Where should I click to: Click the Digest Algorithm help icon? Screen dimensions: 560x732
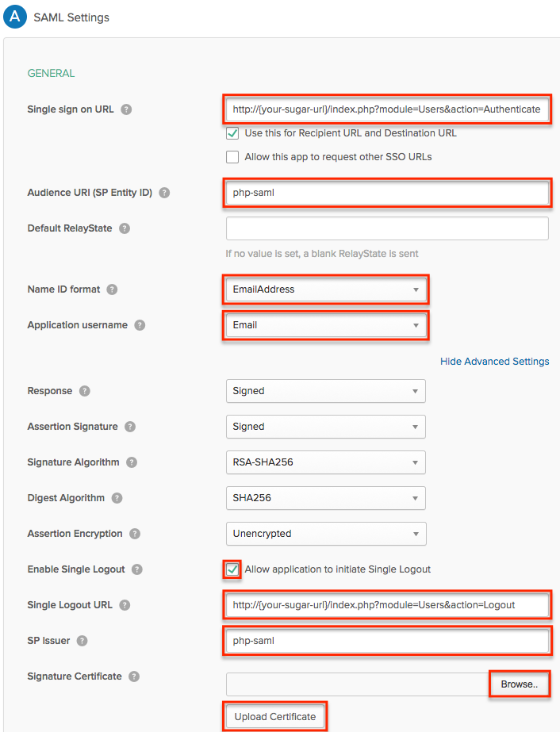coord(117,498)
